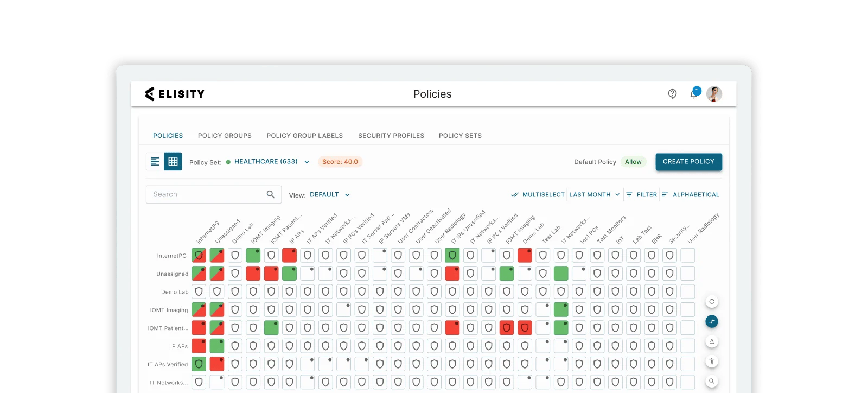Click shield cell at Demo Lab row, Security... column
The image size is (868, 393).
click(x=669, y=291)
